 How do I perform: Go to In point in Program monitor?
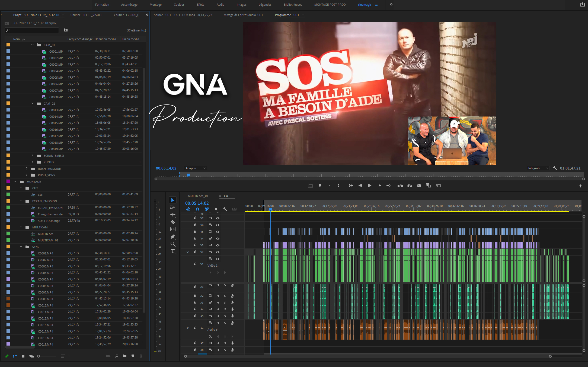click(x=351, y=186)
